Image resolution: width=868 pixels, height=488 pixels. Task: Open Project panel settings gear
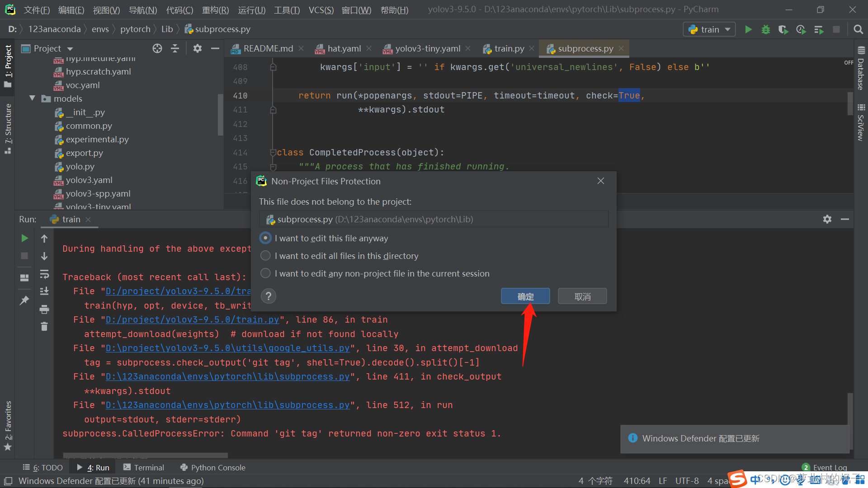click(x=197, y=48)
